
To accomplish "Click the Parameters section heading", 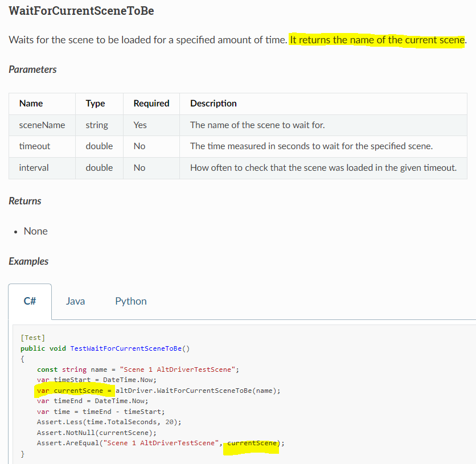I will tap(32, 69).
